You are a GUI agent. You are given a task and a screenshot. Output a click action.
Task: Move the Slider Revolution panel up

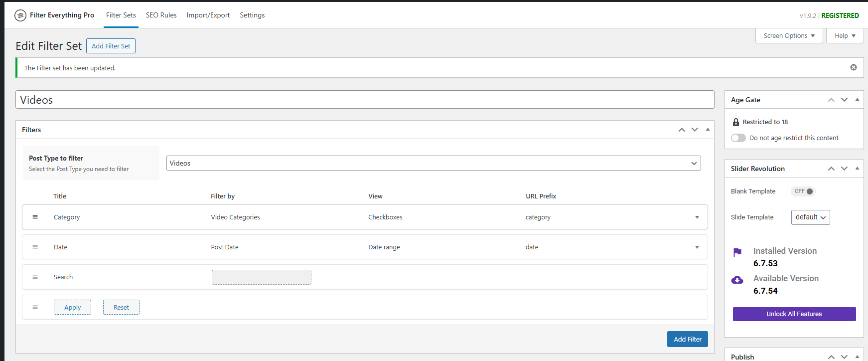[x=831, y=169]
